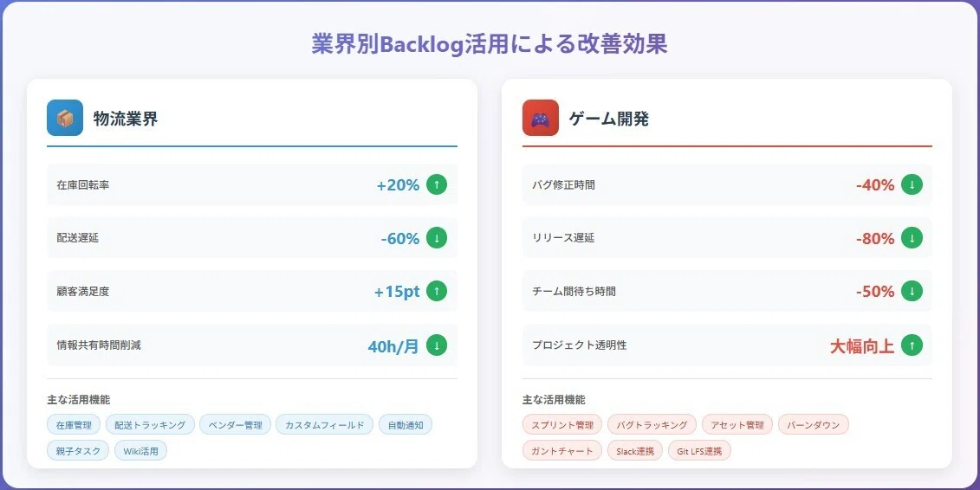Click 主な活用機能 label in ゲーム開発 card

[x=554, y=399]
